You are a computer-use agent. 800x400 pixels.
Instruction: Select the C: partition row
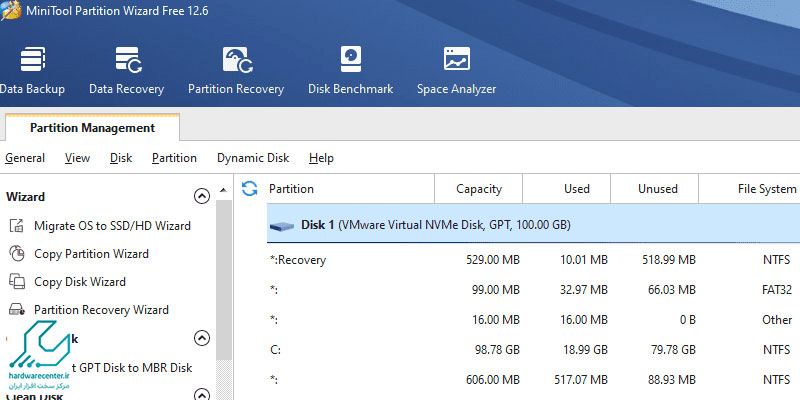[x=533, y=349]
